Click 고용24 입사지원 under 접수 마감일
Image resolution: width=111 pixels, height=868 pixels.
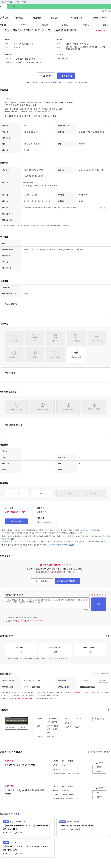[x=16, y=521]
